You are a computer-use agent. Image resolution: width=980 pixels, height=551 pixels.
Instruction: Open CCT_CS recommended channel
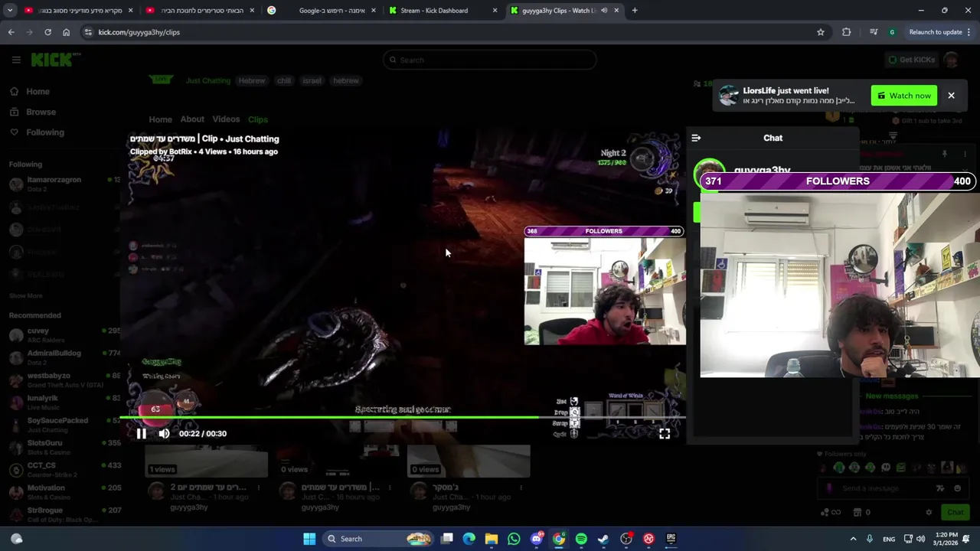tap(61, 469)
